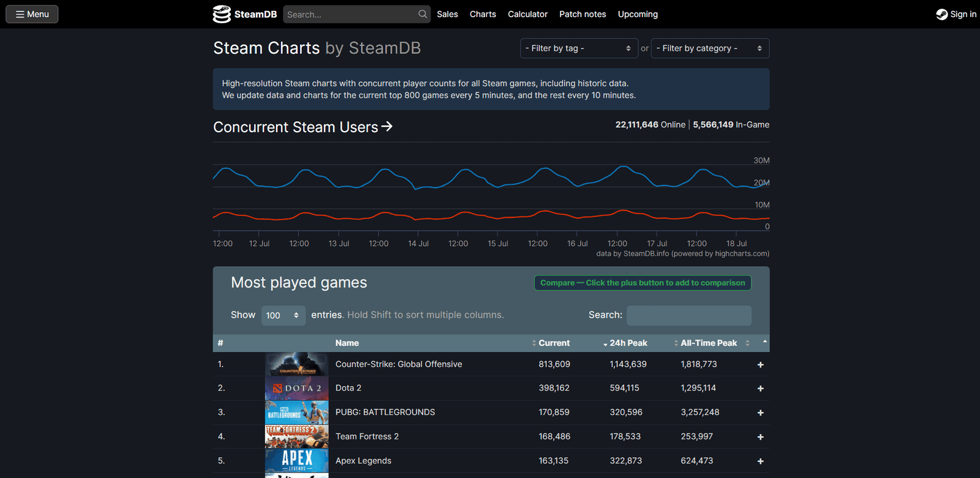Sort table by # column

pos(221,343)
